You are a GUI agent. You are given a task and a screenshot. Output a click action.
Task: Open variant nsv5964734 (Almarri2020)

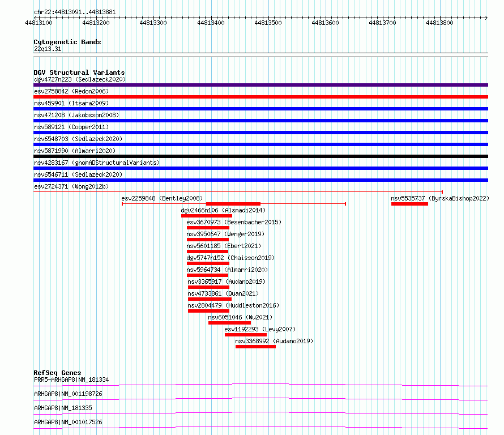[x=227, y=270]
